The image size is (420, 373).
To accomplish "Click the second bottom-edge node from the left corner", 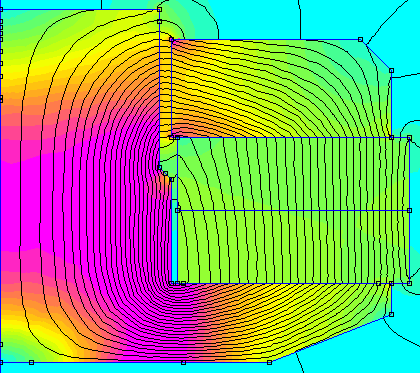I will [x=31, y=362].
